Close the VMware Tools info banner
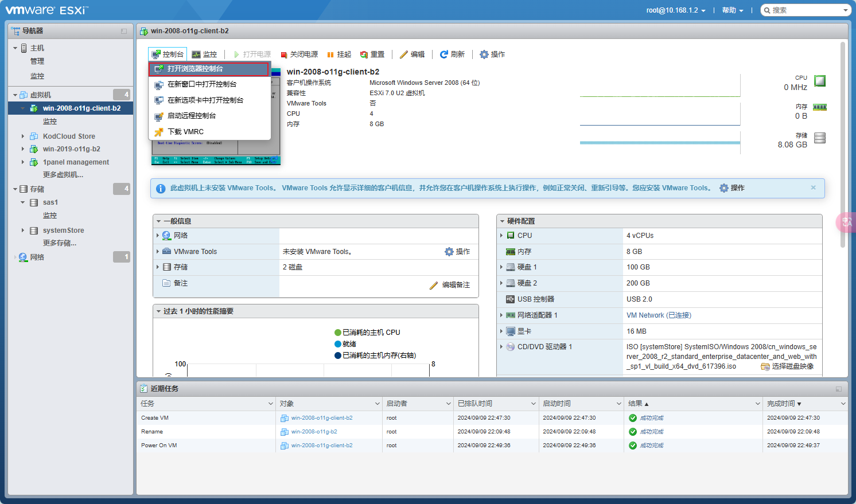Screen dimensions: 856x504 [813, 187]
